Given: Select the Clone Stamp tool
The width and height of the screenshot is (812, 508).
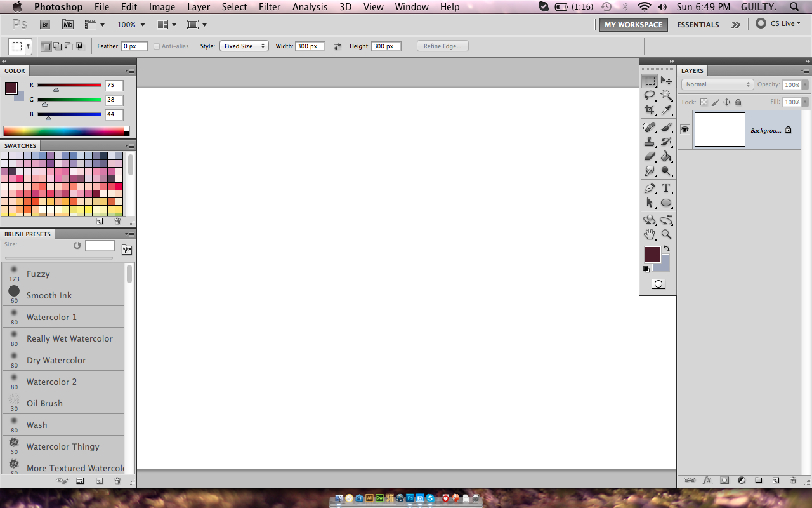Looking at the screenshot, I should pyautogui.click(x=650, y=142).
